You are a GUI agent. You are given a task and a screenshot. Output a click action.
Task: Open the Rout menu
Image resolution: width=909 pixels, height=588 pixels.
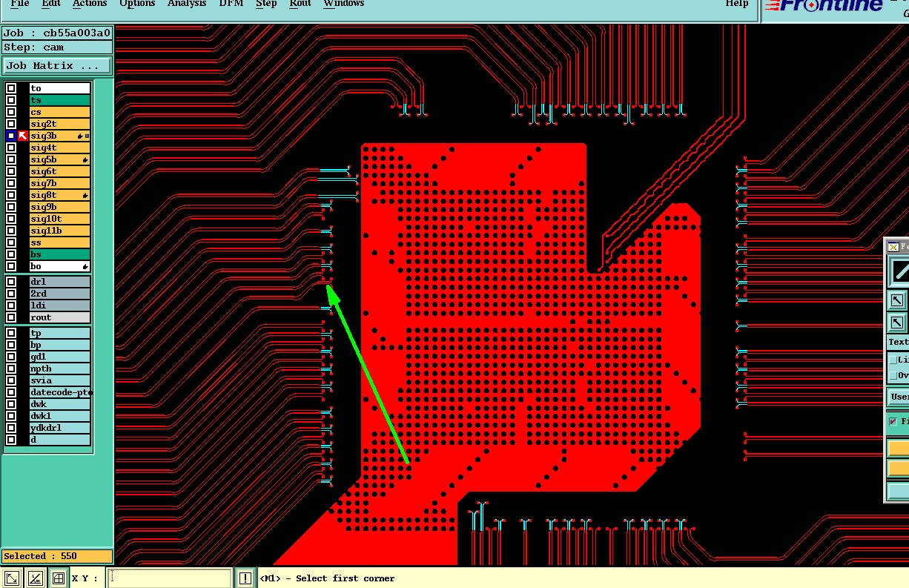[300, 4]
